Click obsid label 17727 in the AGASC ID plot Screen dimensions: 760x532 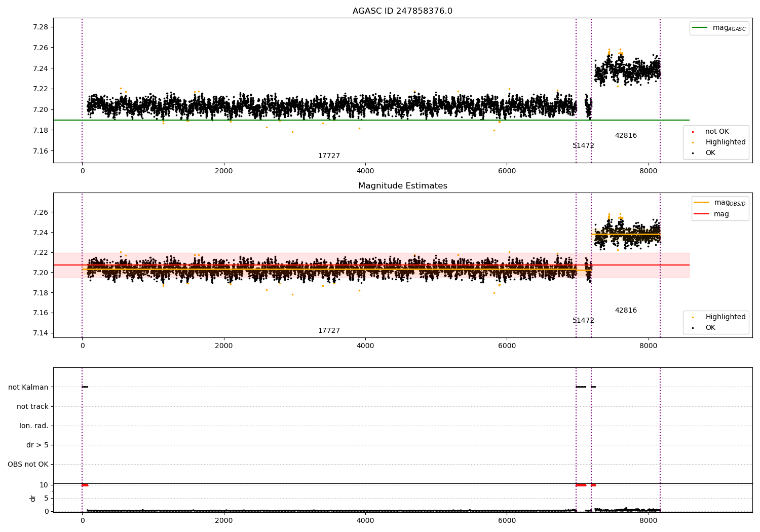click(x=329, y=156)
